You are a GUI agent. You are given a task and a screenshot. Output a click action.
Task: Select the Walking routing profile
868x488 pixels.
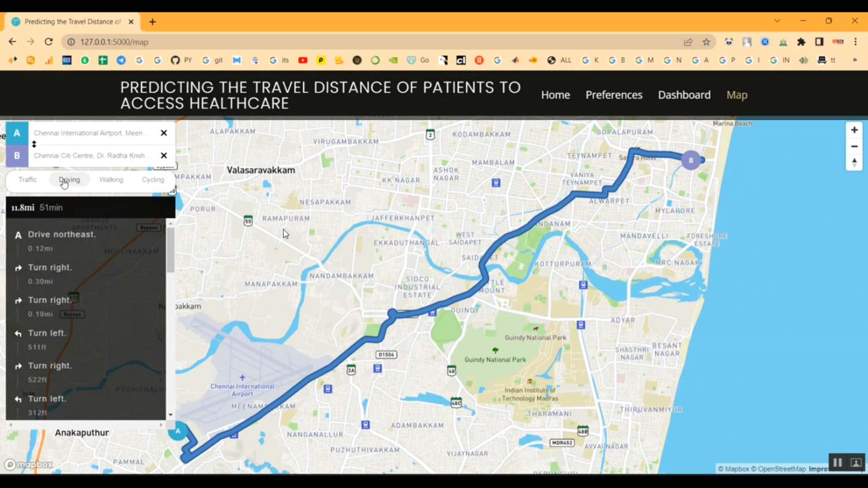tap(111, 180)
